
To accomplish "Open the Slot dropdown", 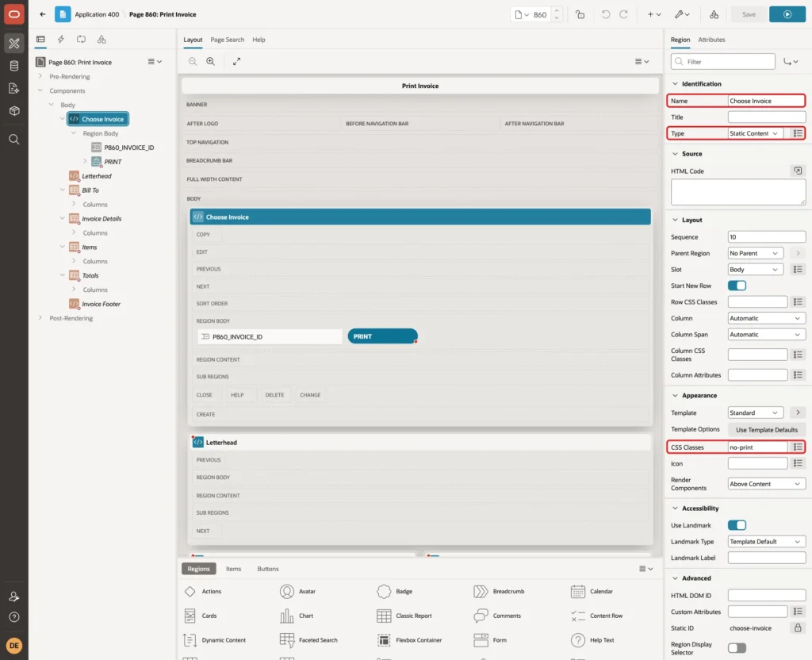I will (755, 270).
